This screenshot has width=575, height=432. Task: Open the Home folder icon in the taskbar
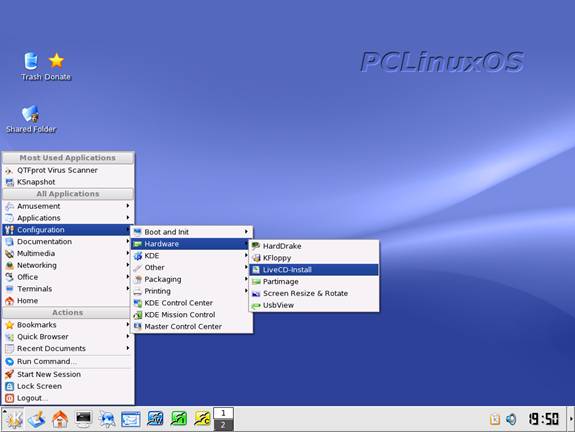[x=60, y=419]
